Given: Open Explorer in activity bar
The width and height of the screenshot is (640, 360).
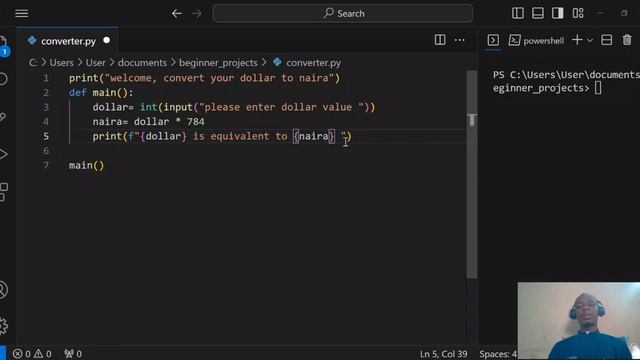Looking at the screenshot, I should tap(3, 46).
